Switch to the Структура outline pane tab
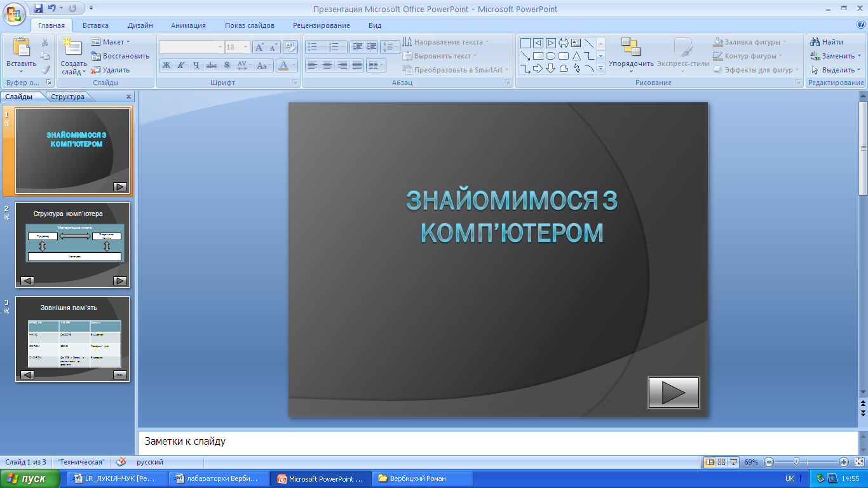This screenshot has width=868, height=488. 67,97
